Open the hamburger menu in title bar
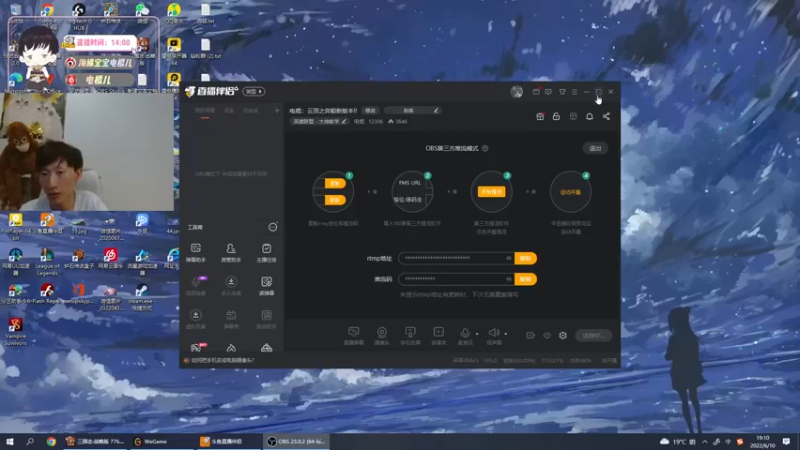Viewport: 800px width, 450px height. click(x=574, y=92)
